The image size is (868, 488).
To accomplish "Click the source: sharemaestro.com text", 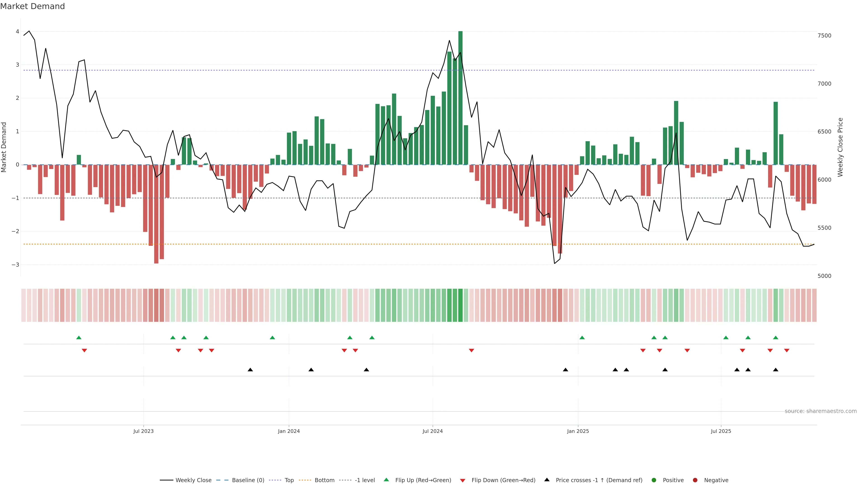I will coord(821,411).
